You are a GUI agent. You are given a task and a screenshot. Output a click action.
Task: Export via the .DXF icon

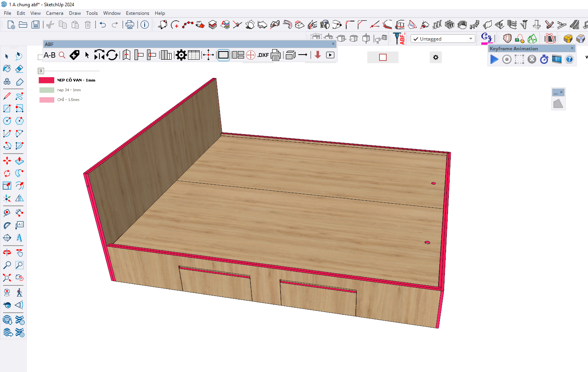point(263,55)
